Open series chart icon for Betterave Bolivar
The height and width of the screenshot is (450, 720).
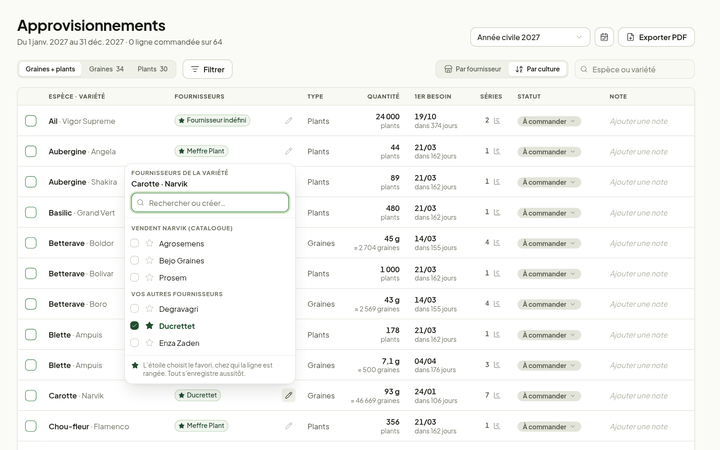pos(496,273)
